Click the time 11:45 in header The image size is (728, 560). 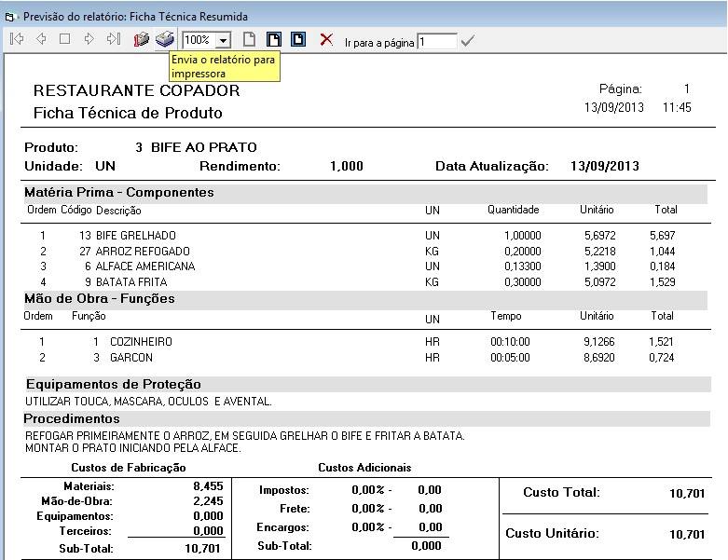(x=677, y=108)
